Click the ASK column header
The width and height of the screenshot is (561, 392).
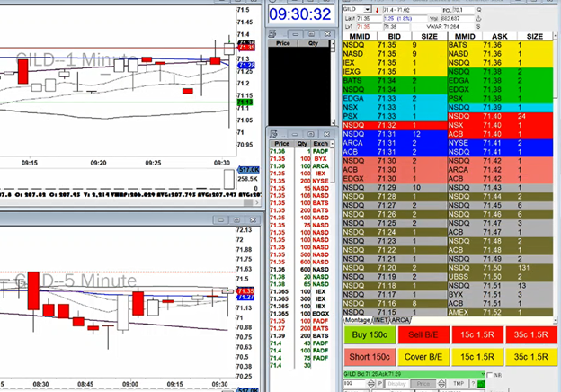pyautogui.click(x=494, y=36)
